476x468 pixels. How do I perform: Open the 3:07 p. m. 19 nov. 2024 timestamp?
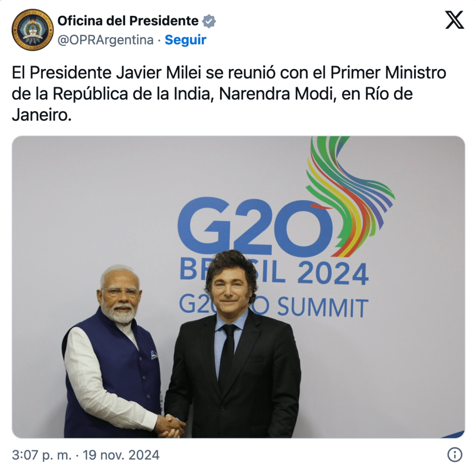tap(86, 455)
